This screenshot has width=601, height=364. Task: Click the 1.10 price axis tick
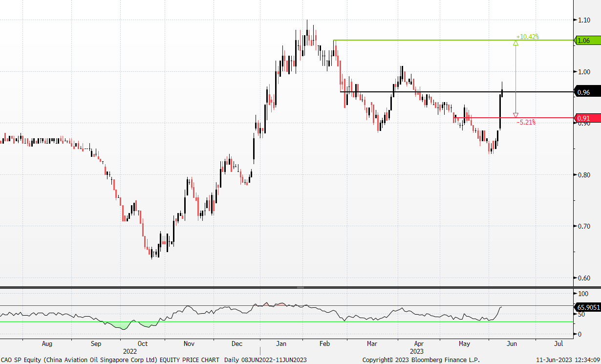tap(584, 20)
